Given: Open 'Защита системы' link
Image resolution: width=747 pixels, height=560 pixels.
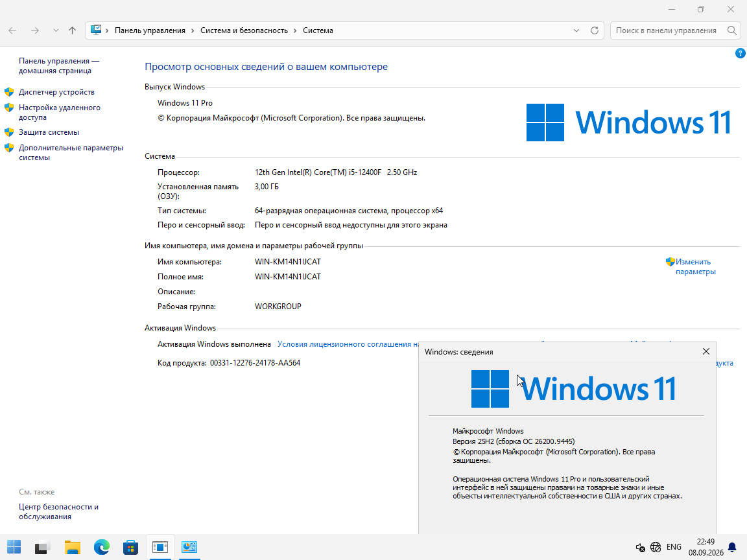Looking at the screenshot, I should [x=49, y=132].
